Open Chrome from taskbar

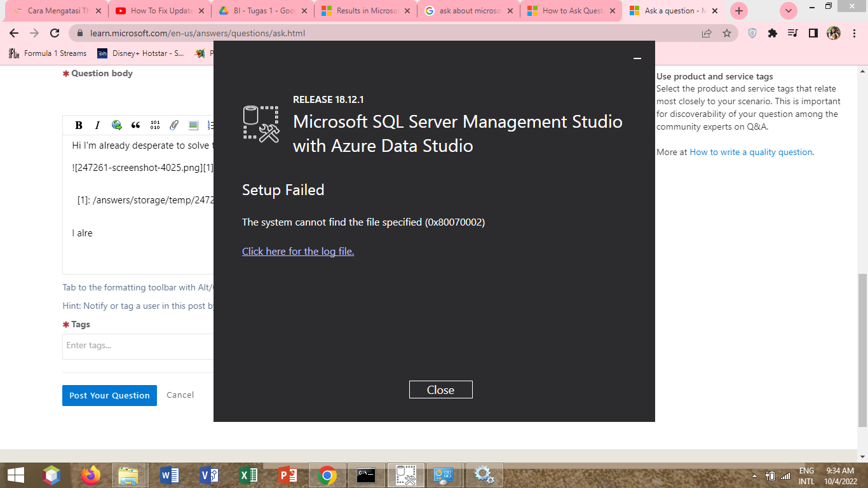pyautogui.click(x=327, y=475)
